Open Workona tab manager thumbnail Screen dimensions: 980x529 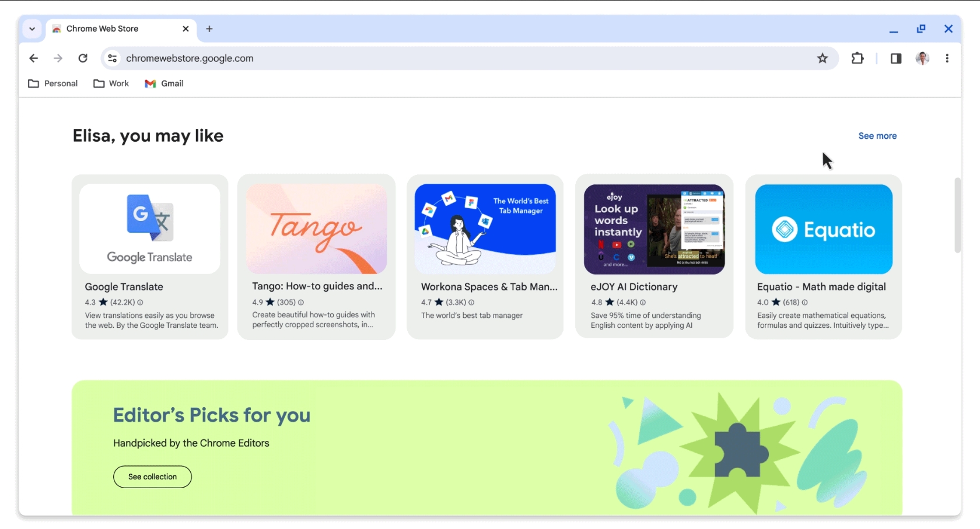point(485,229)
